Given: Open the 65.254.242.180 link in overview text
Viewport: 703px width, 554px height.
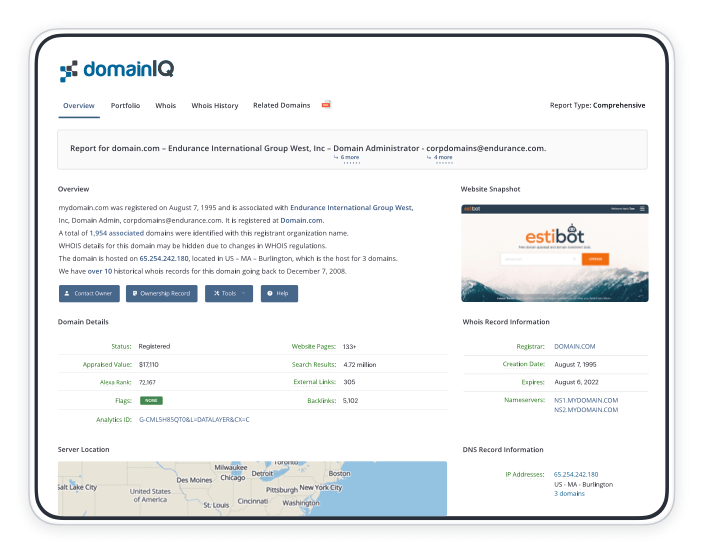Looking at the screenshot, I should (x=164, y=259).
